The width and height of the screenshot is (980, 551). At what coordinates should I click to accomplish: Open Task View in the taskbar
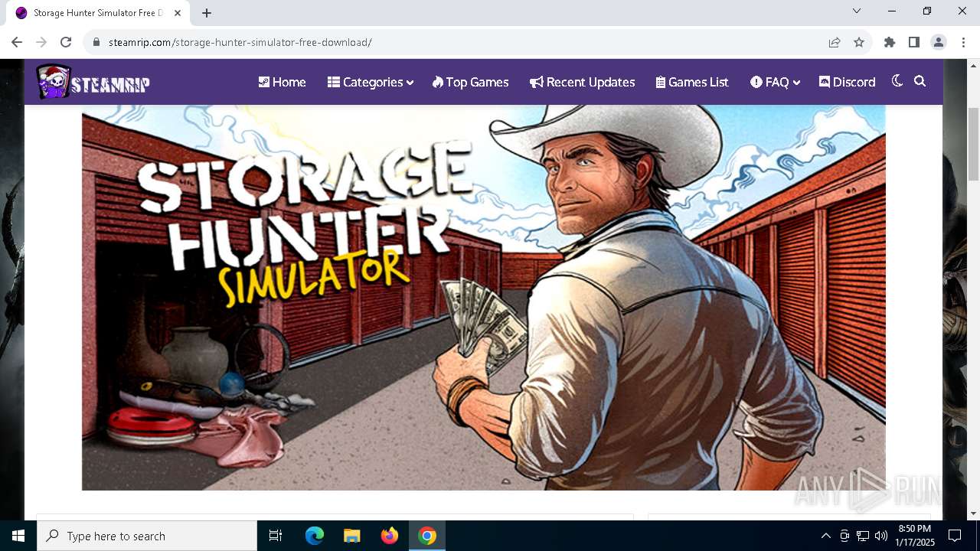tap(276, 536)
